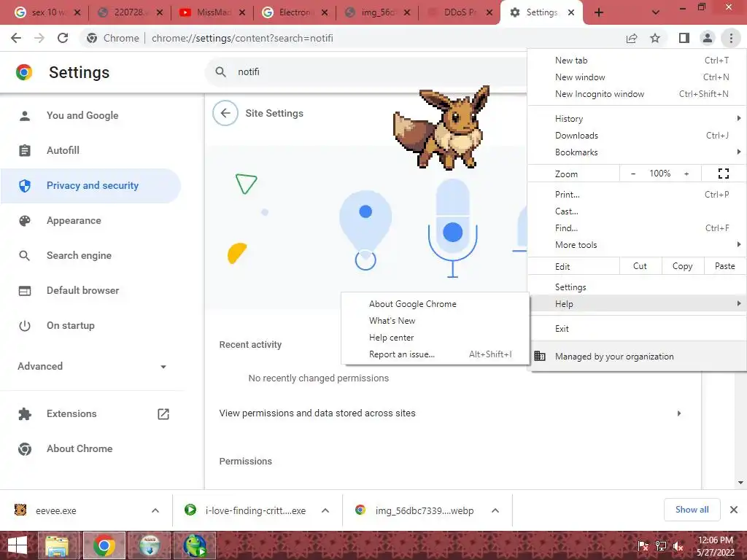Click Cut in the Edit row
The width and height of the screenshot is (747, 560).
point(640,266)
